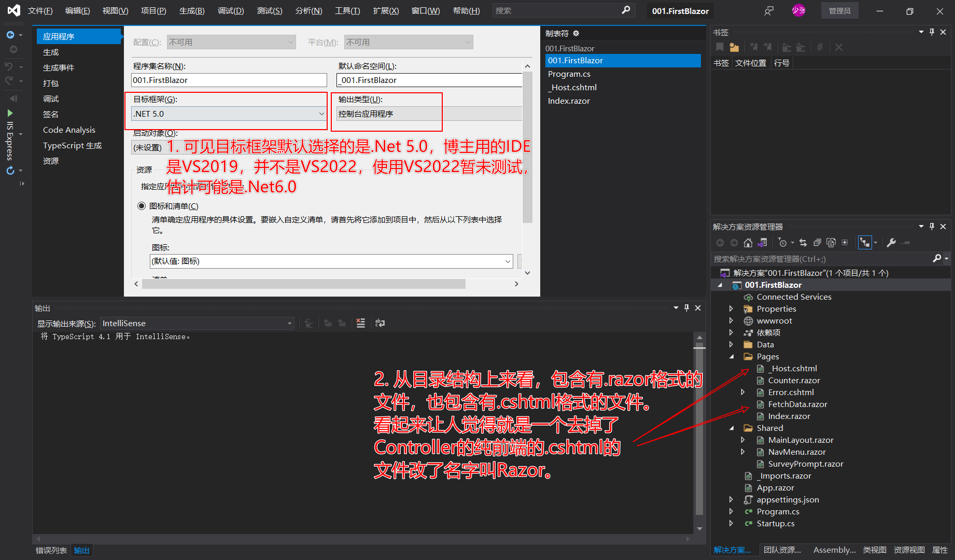Collapse the Shared folder
Screen dimensions: 955x560
[732, 428]
